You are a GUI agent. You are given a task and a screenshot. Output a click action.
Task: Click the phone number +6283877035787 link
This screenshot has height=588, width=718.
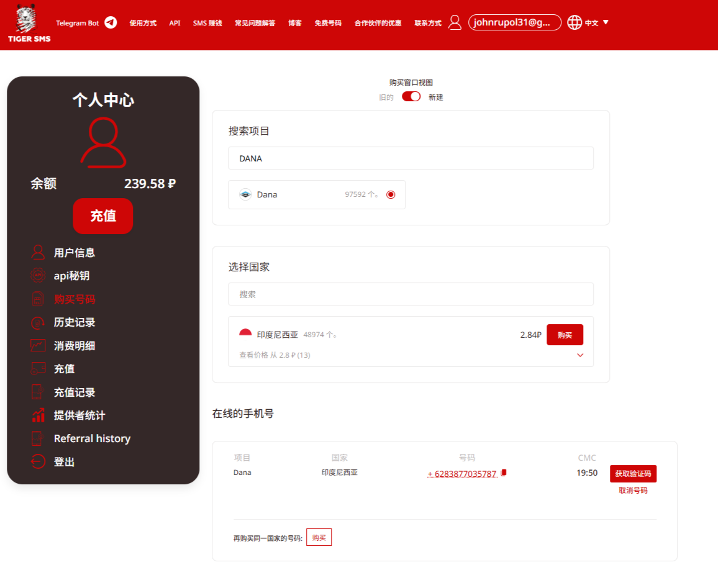pyautogui.click(x=462, y=474)
